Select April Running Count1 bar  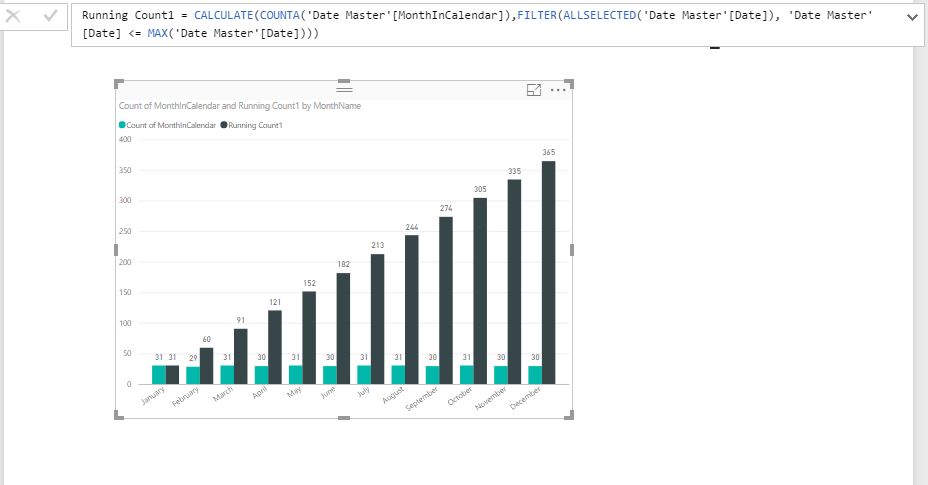point(275,347)
